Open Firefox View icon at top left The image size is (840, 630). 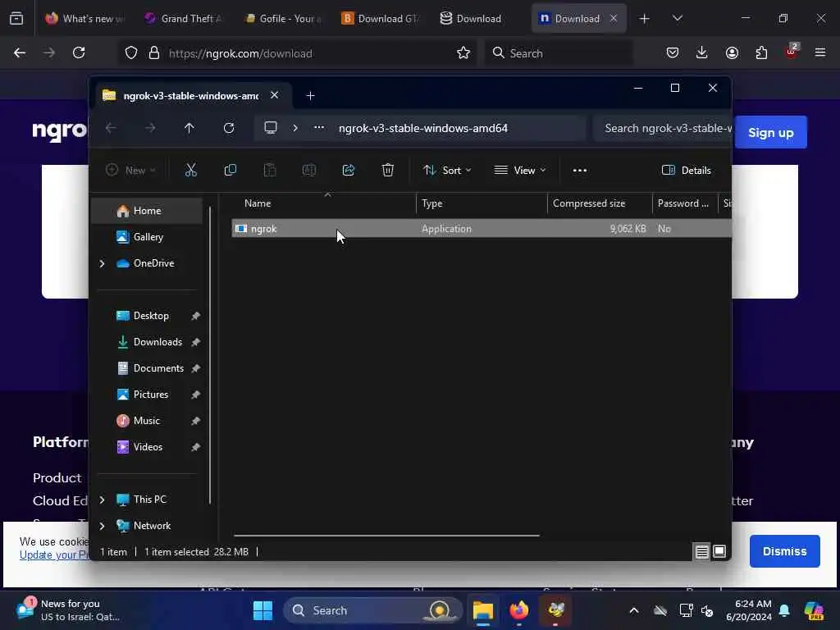[16, 18]
